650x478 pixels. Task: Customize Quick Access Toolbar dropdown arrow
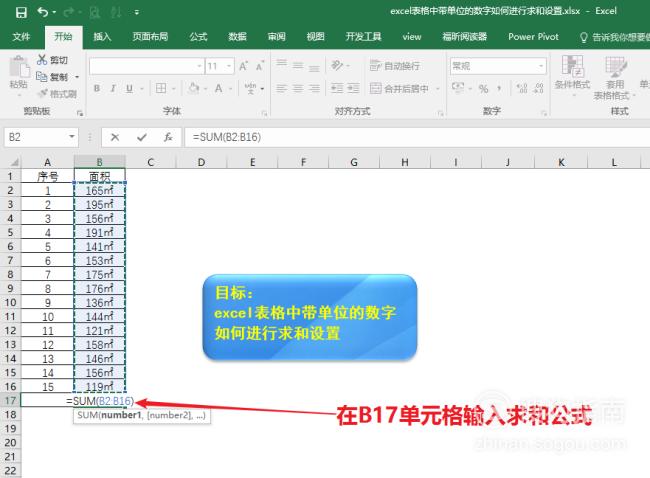pyautogui.click(x=136, y=12)
